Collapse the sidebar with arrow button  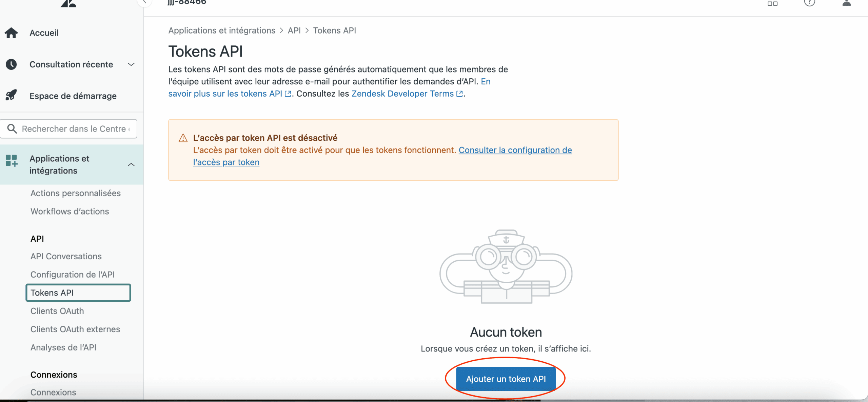pyautogui.click(x=145, y=2)
